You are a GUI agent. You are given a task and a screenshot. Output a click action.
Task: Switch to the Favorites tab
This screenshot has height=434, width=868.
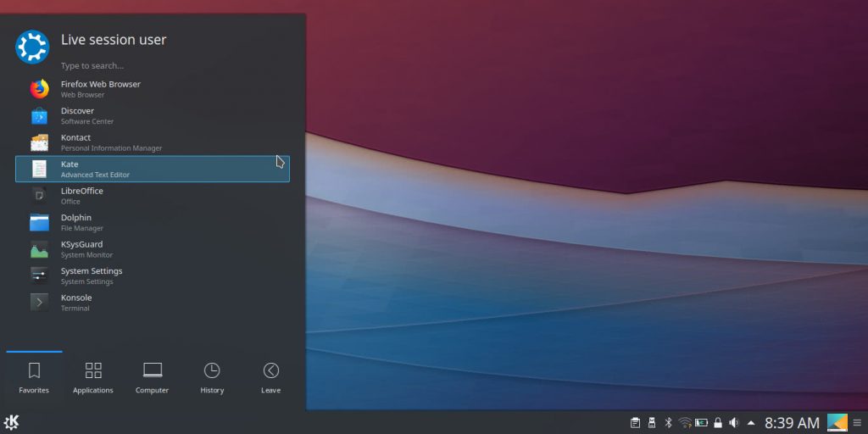tap(34, 379)
